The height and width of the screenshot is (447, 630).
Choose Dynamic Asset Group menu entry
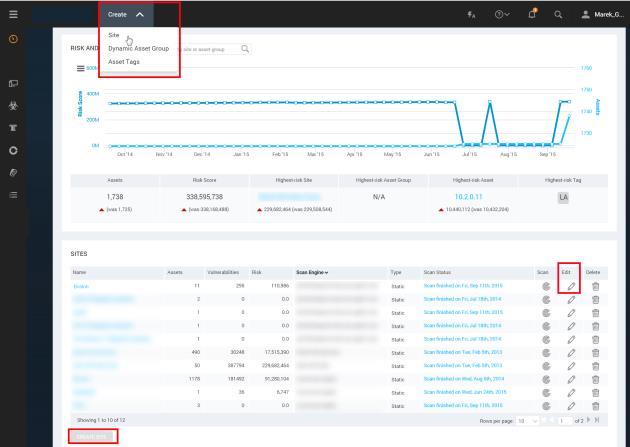(x=138, y=47)
